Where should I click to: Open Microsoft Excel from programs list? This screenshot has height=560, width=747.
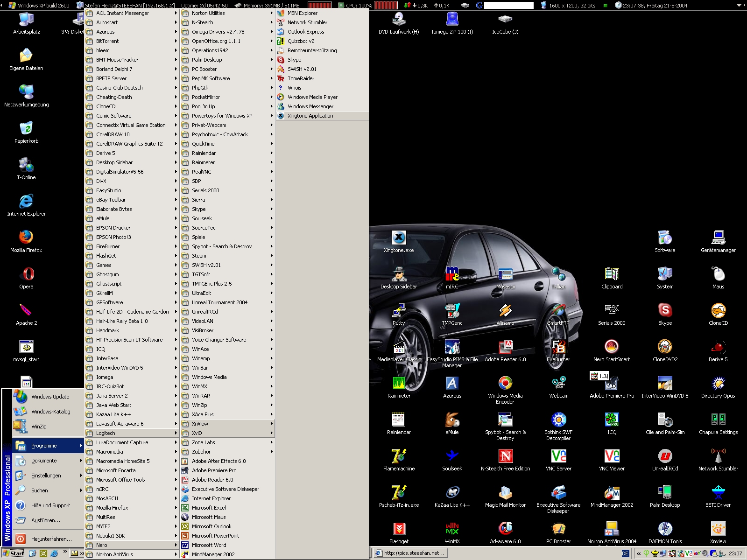[x=227, y=508]
